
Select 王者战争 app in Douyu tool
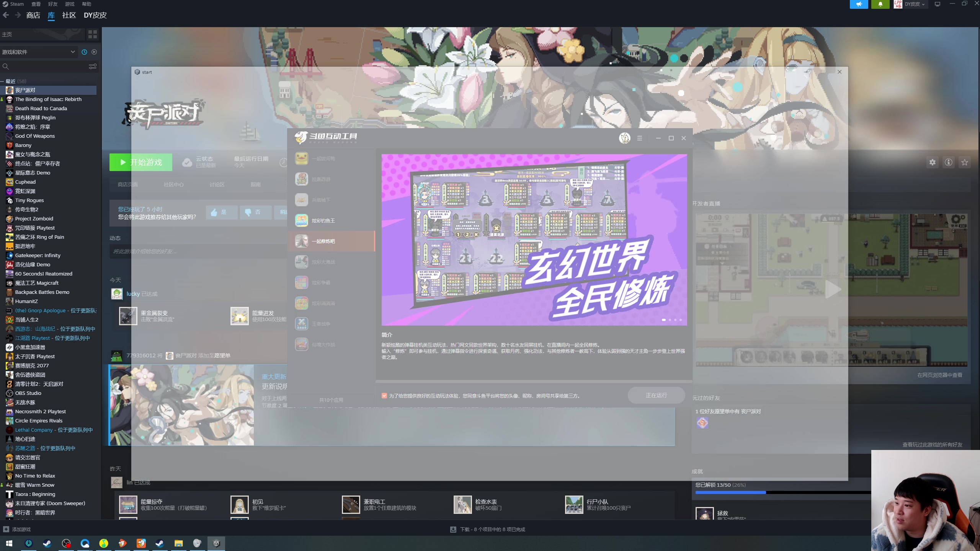(x=331, y=324)
